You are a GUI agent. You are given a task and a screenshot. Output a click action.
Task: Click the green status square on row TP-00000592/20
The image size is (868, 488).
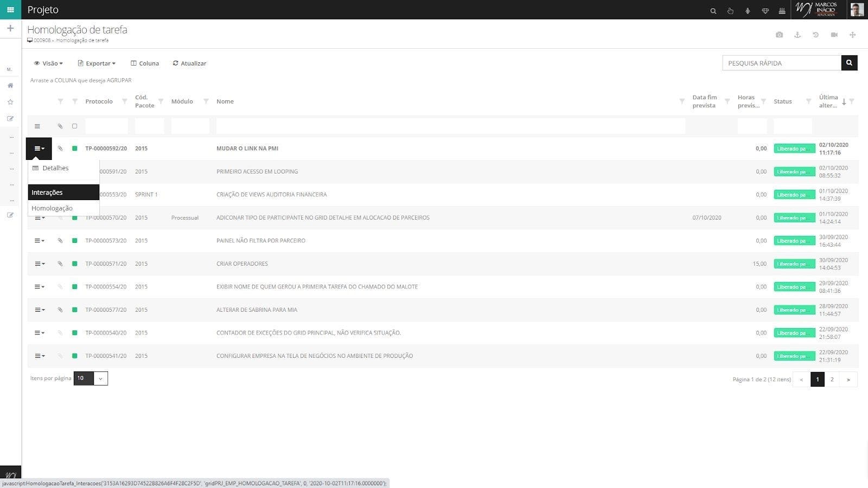coord(75,149)
